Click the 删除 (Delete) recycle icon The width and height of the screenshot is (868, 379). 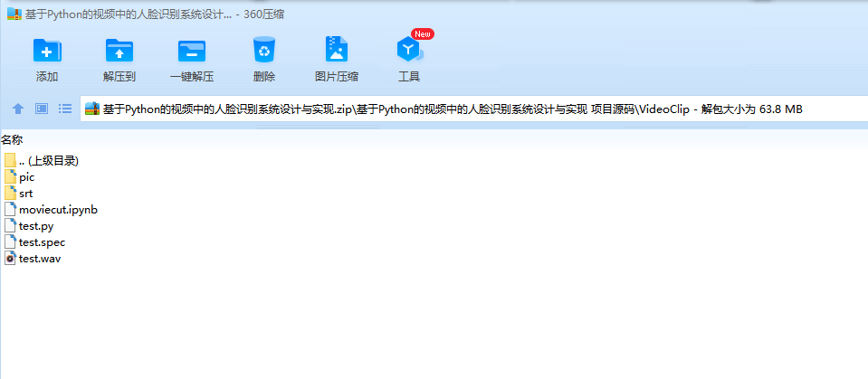[x=264, y=50]
